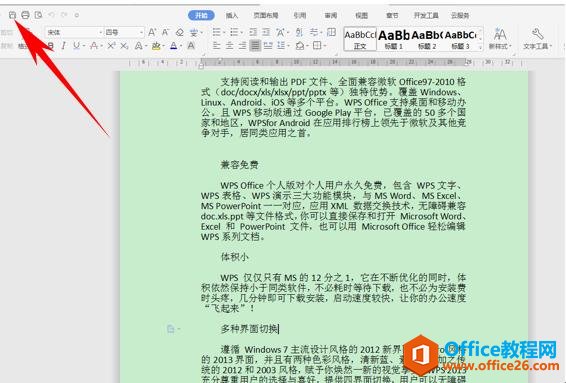Expand underline style dropdown arrow

click(83, 46)
